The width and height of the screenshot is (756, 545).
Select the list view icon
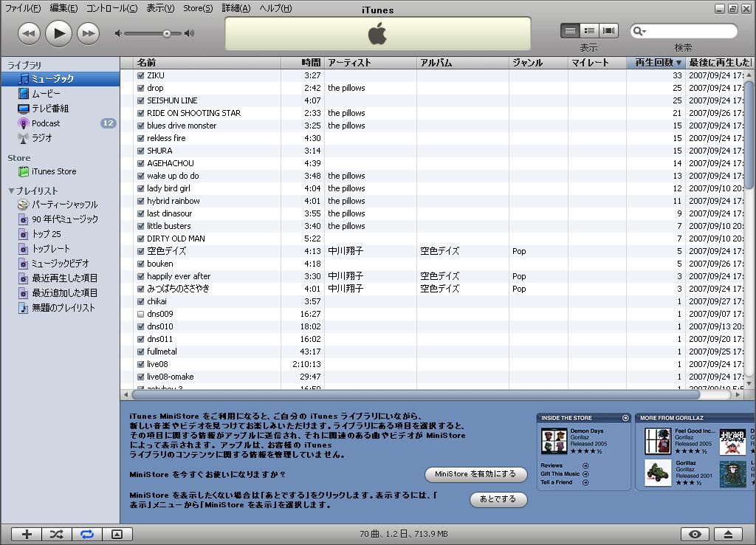tap(570, 31)
